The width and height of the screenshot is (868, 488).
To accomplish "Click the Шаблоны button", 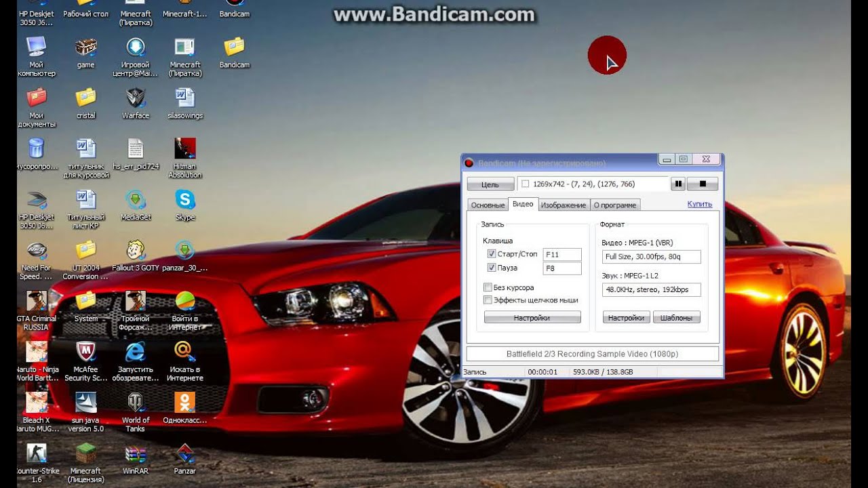I will [677, 317].
